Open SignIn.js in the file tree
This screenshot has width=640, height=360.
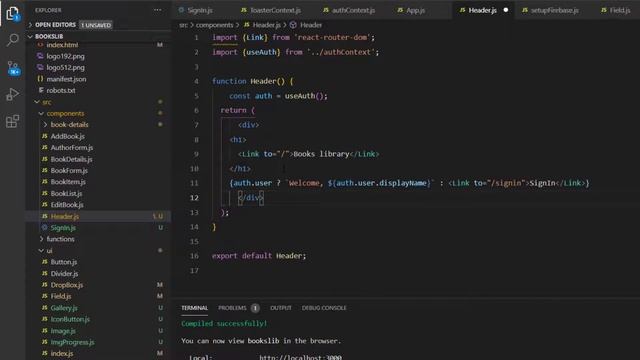pos(63,228)
